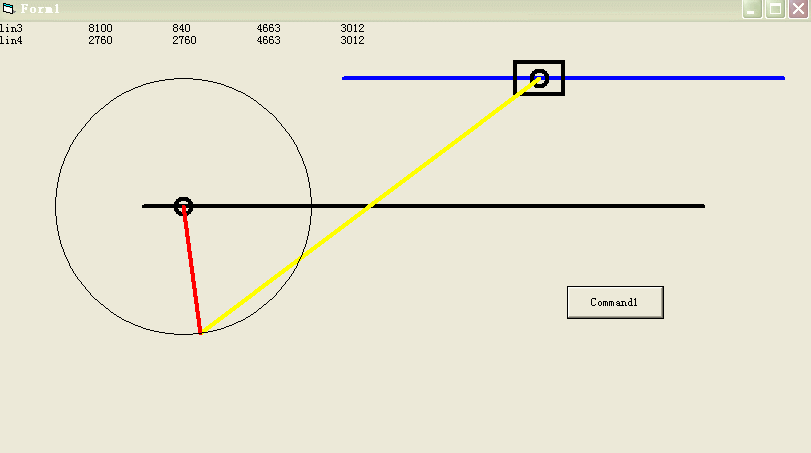Minimize the Form1 window
Image resolution: width=811 pixels, height=453 pixels.
coord(752,9)
